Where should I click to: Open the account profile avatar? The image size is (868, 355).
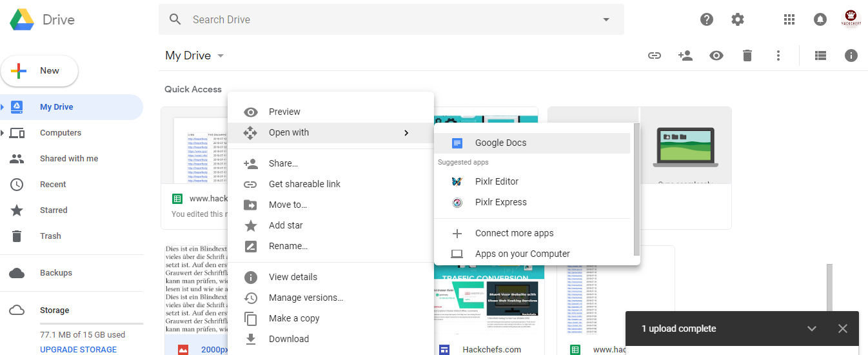[851, 19]
